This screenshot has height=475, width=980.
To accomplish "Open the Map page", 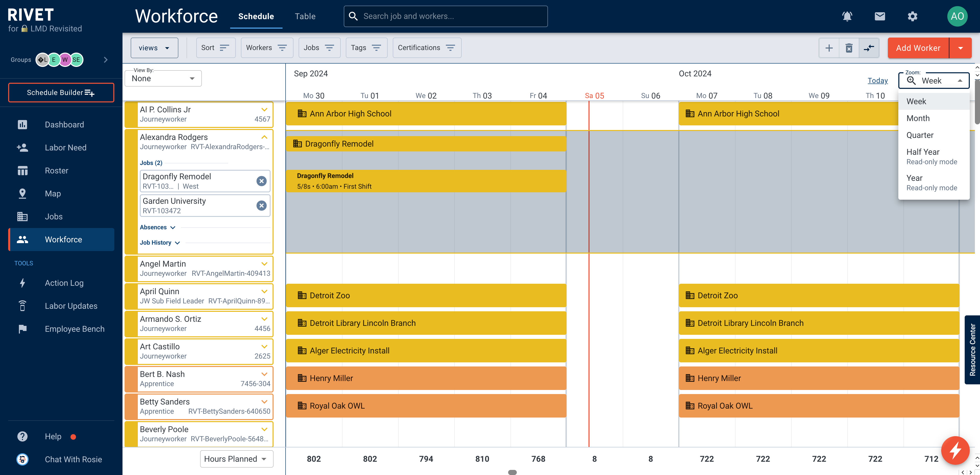I will [61, 193].
